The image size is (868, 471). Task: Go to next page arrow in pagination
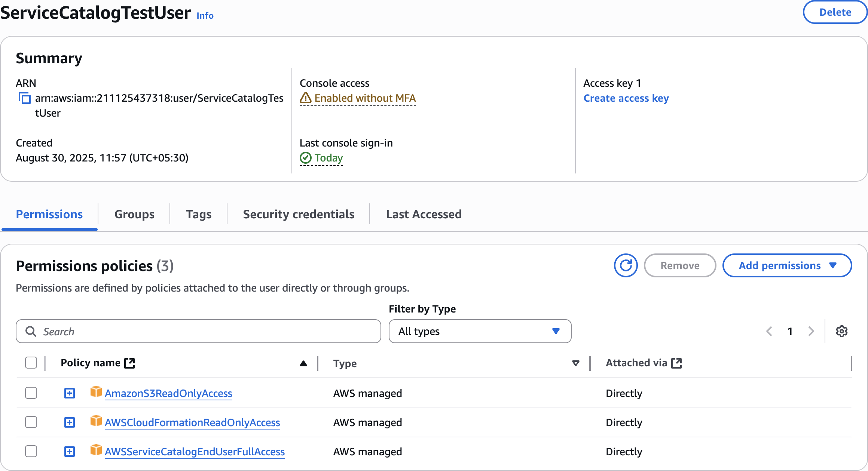(x=811, y=331)
